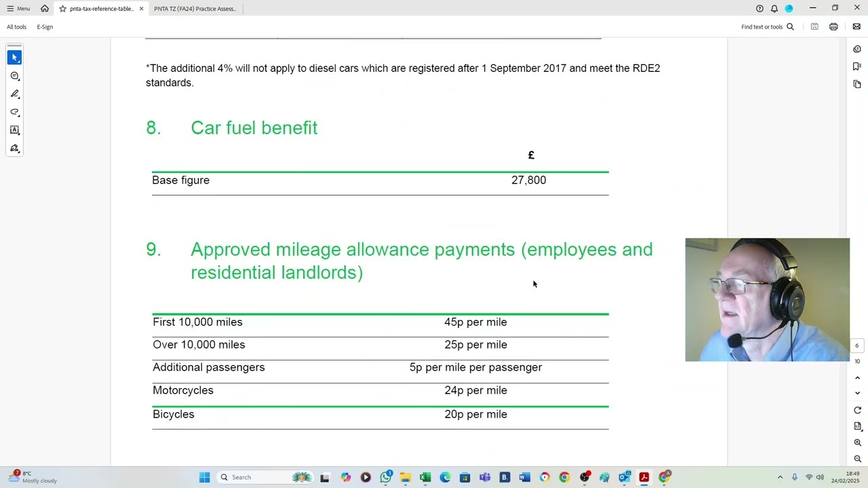Open Outlook from the taskbar

[624, 477]
